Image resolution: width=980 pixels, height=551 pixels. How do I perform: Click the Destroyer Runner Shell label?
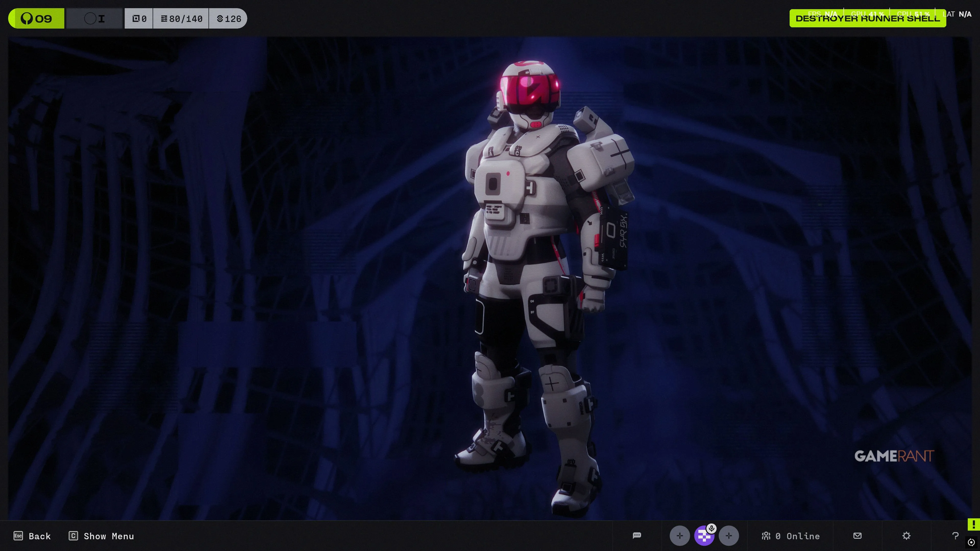pyautogui.click(x=867, y=18)
